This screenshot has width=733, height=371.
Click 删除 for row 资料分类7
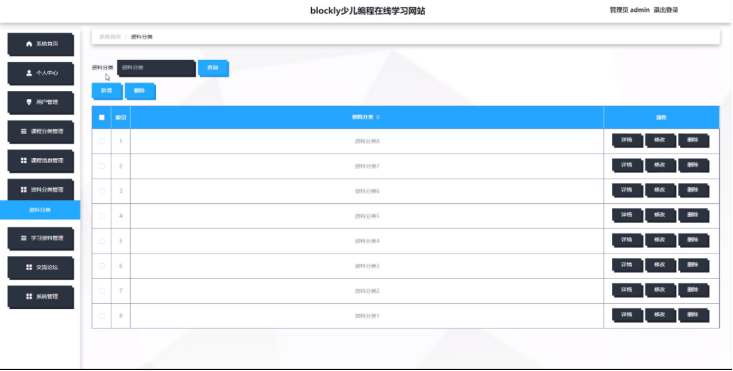coord(693,165)
